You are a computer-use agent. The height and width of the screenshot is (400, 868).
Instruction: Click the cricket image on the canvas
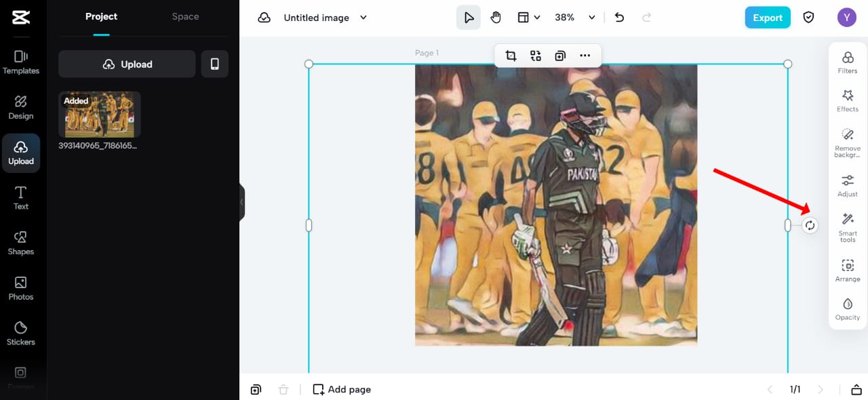[x=556, y=205]
